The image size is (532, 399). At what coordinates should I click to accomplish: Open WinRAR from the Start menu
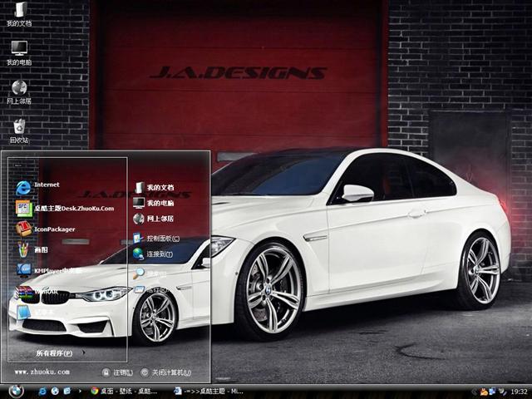45,292
